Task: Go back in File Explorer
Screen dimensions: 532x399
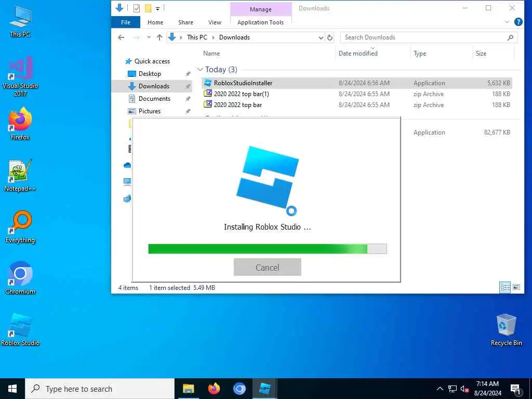Action: (121, 37)
